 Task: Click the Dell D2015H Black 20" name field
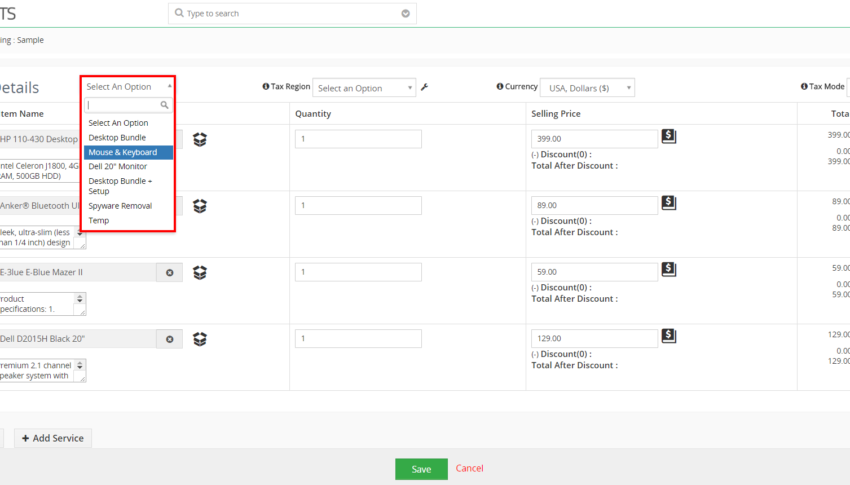78,339
